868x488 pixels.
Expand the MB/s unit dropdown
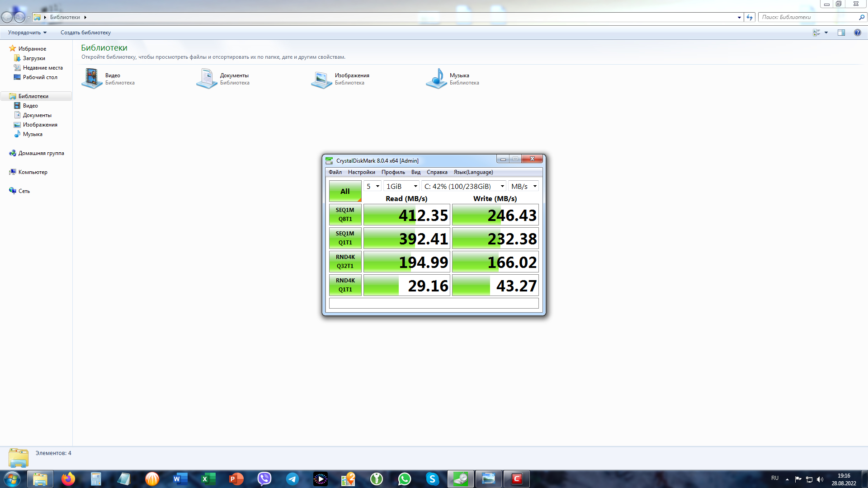coord(524,186)
